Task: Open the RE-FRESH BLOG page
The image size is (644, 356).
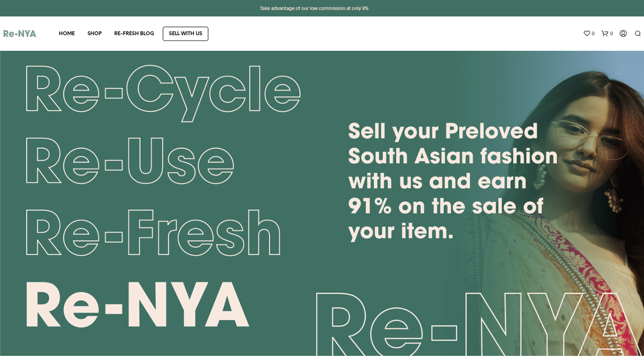Action: click(x=134, y=33)
